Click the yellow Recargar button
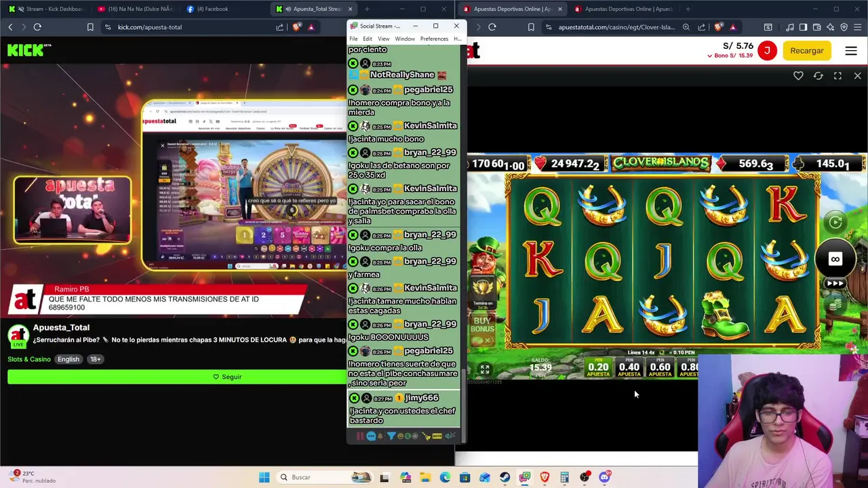This screenshot has width=868, height=488. click(x=807, y=51)
